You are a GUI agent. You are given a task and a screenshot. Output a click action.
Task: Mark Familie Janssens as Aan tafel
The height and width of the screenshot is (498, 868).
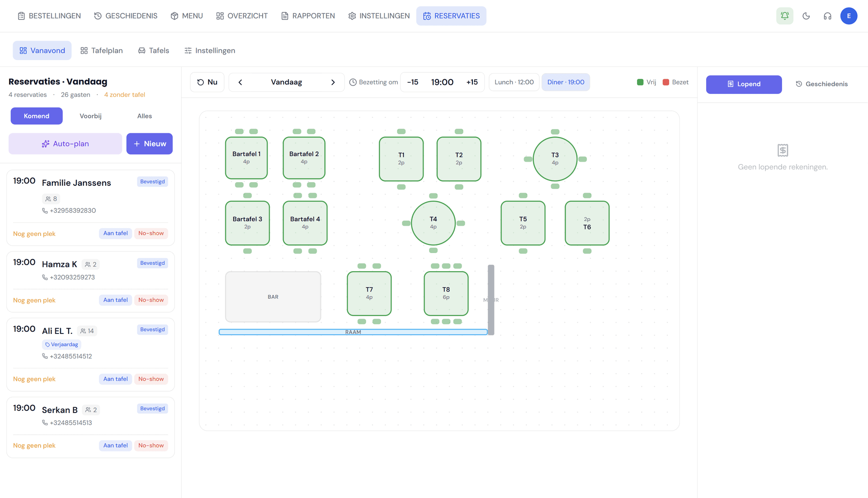pyautogui.click(x=115, y=234)
